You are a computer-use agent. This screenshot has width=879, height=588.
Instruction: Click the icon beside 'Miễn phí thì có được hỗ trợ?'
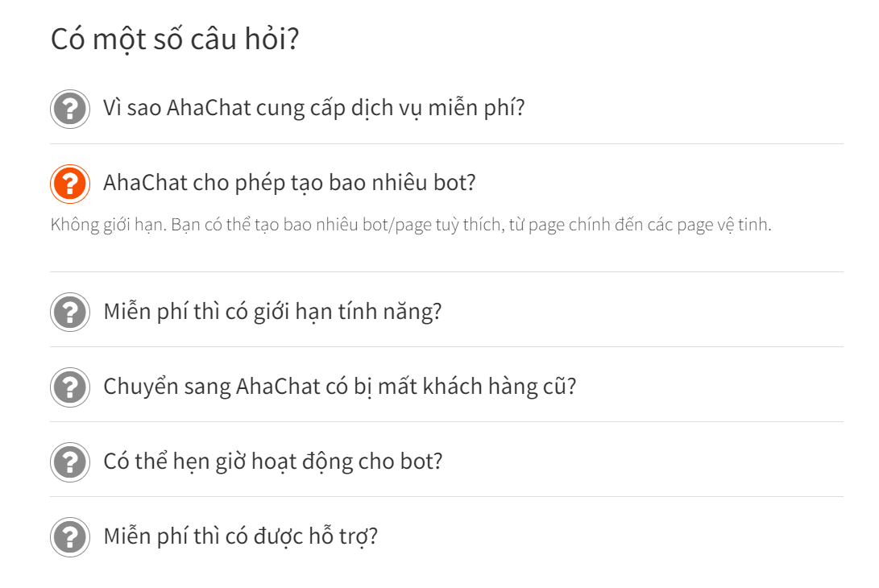70,537
